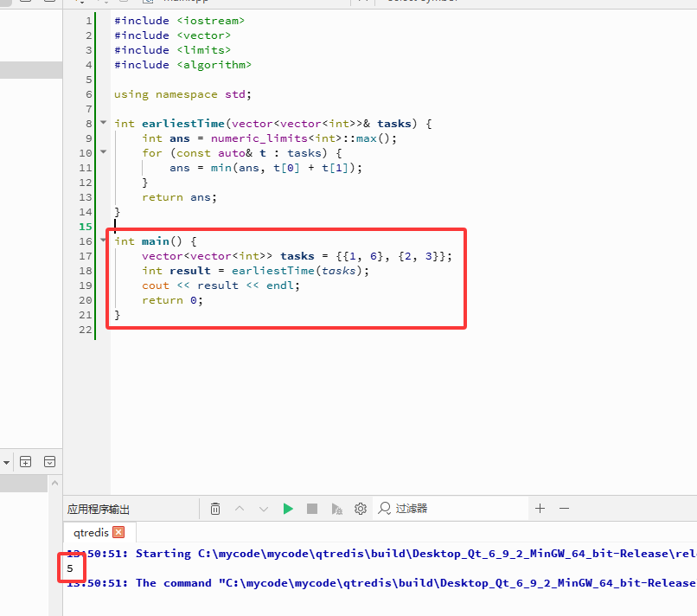Viewport: 697px width, 616px height.
Task: Click the 'Starting C:\mycode' output line
Action: [381, 554]
